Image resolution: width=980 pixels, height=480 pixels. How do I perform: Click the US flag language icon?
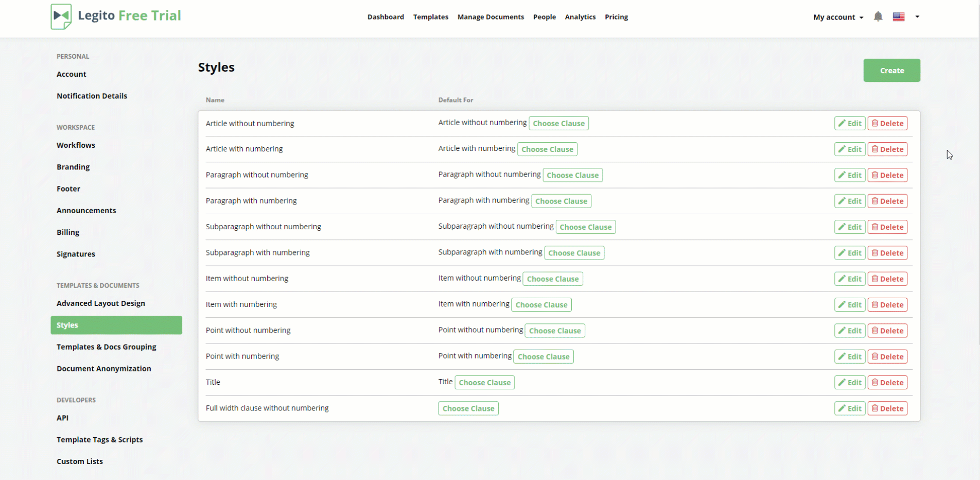tap(899, 17)
